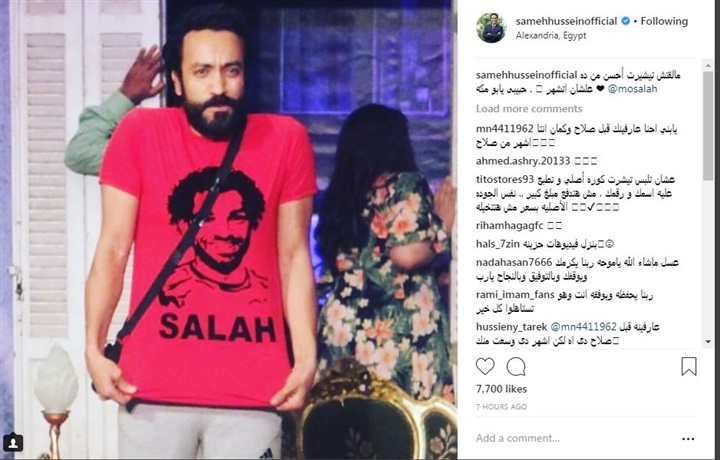The height and width of the screenshot is (460, 720).
Task: Click scrollbar up arrow in comments
Action: click(708, 66)
